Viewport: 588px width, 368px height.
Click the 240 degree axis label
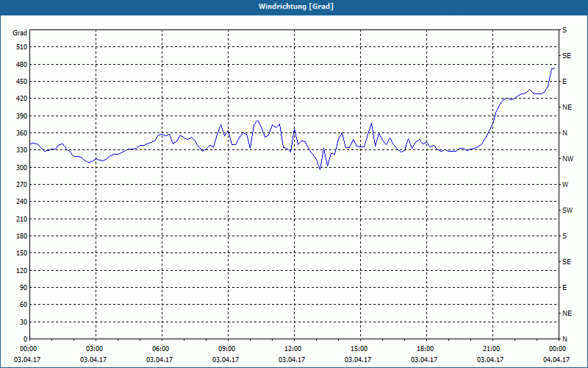point(22,202)
